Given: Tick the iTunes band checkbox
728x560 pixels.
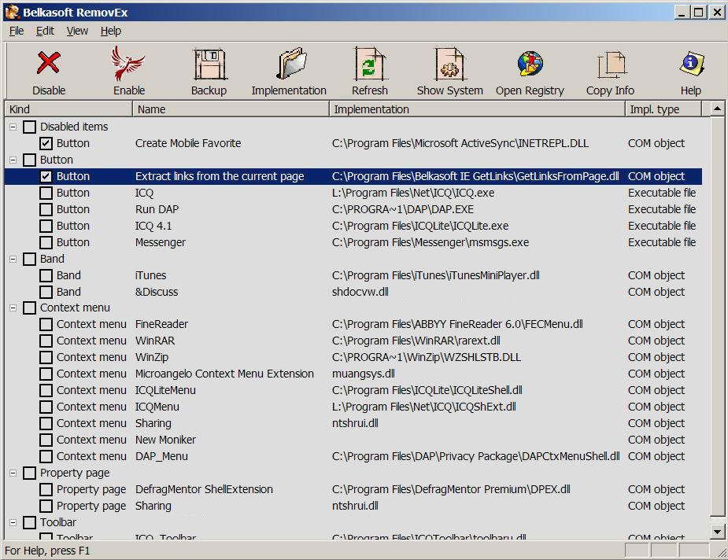Looking at the screenshot, I should 46,275.
